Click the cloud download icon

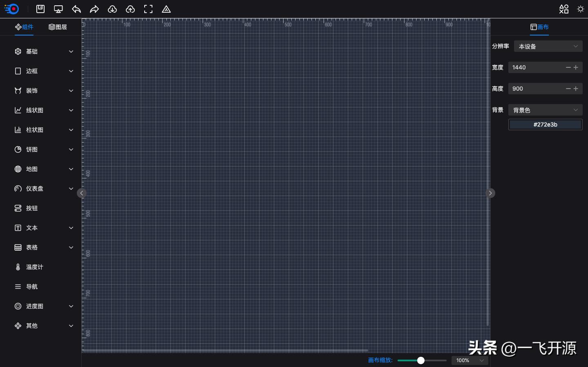tap(112, 9)
